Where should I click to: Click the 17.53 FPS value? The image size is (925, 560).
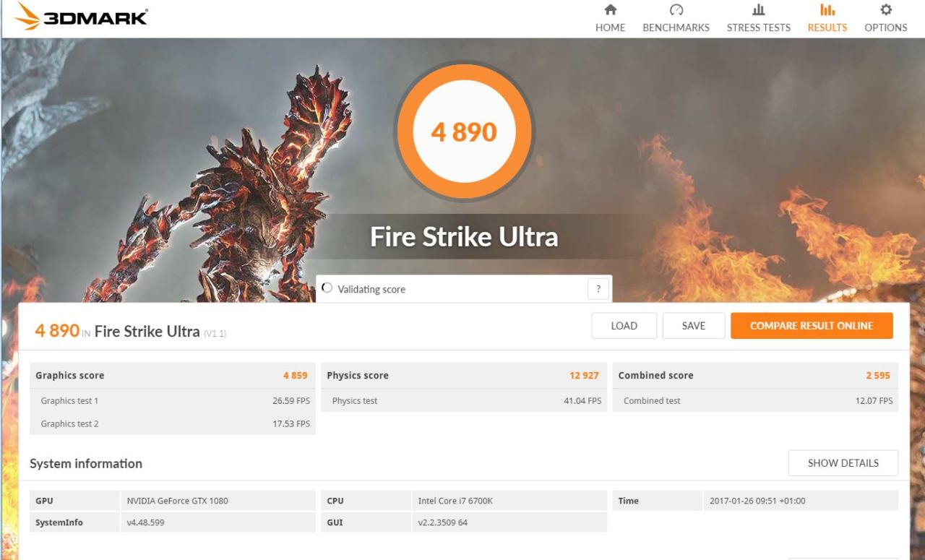pyautogui.click(x=291, y=424)
